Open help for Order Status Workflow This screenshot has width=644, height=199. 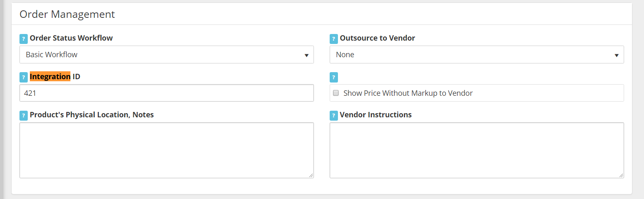[24, 39]
